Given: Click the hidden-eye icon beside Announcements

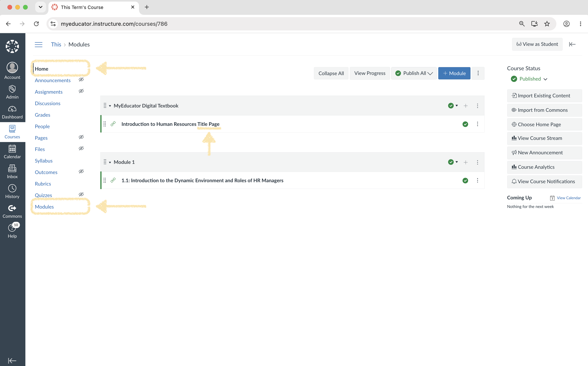Looking at the screenshot, I should point(81,80).
